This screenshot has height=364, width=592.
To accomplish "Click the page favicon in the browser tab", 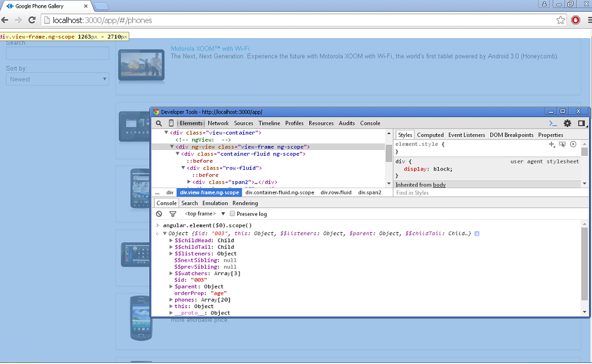I will pos(10,6).
